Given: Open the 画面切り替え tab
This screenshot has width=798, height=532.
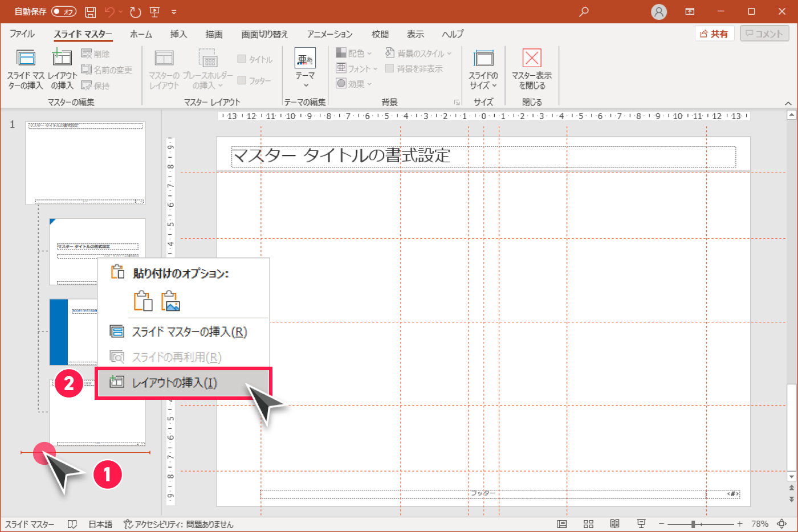Looking at the screenshot, I should (264, 34).
